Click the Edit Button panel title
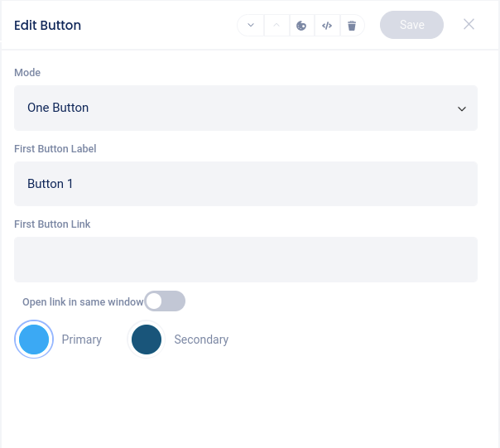Image resolution: width=500 pixels, height=448 pixels. tap(48, 25)
